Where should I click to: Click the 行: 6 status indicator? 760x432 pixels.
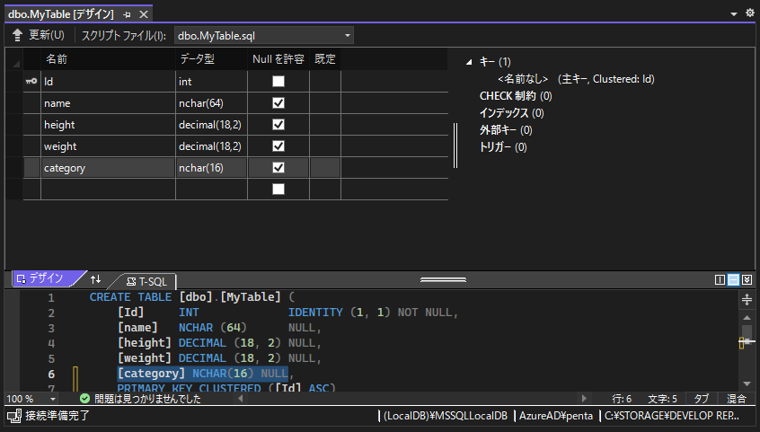click(x=621, y=399)
